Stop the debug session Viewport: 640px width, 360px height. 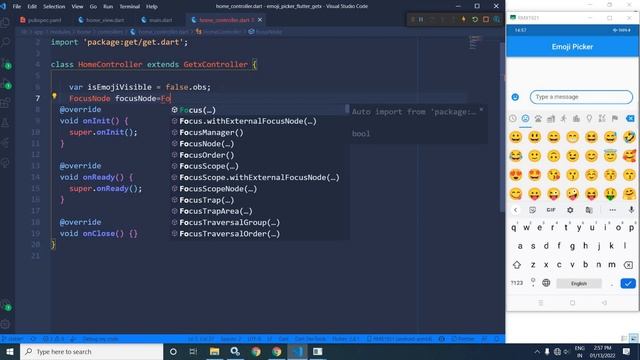(486, 20)
